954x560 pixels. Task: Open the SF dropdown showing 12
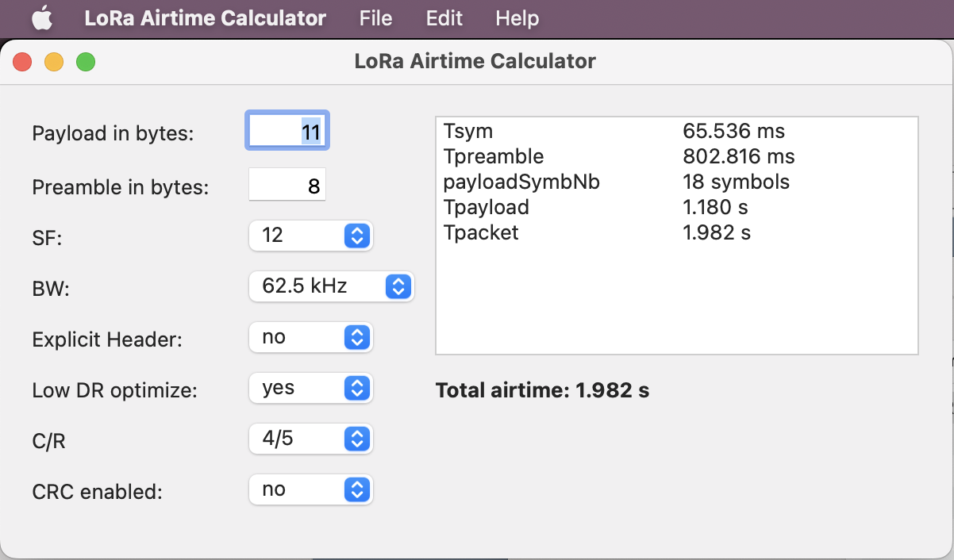point(310,236)
